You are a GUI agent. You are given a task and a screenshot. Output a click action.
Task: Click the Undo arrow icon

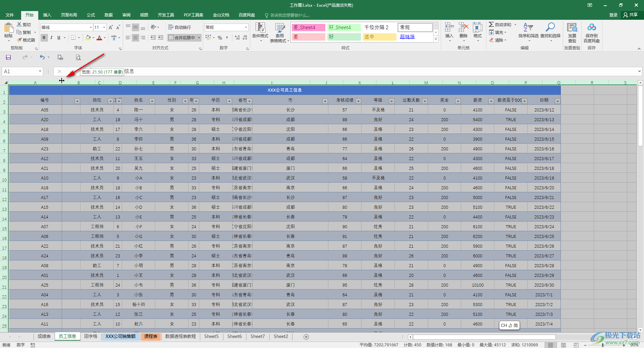coord(42,57)
